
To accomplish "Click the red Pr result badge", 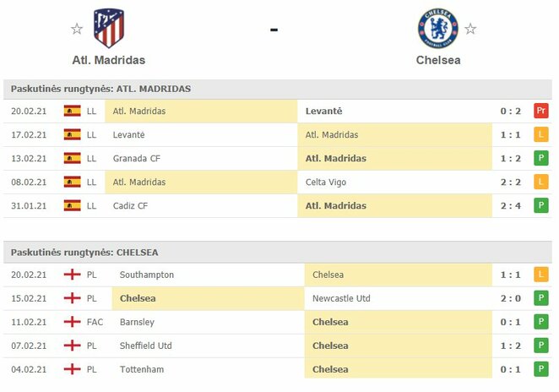I will (x=540, y=111).
